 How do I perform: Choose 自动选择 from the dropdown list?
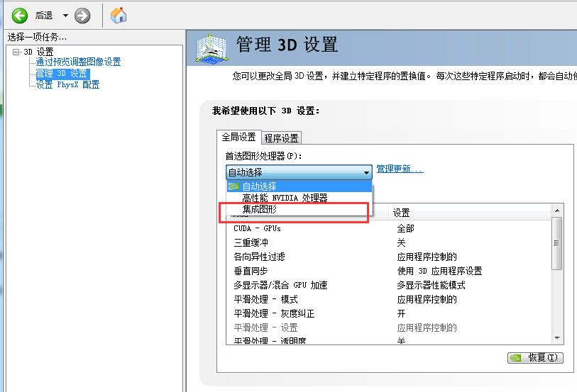[300, 186]
